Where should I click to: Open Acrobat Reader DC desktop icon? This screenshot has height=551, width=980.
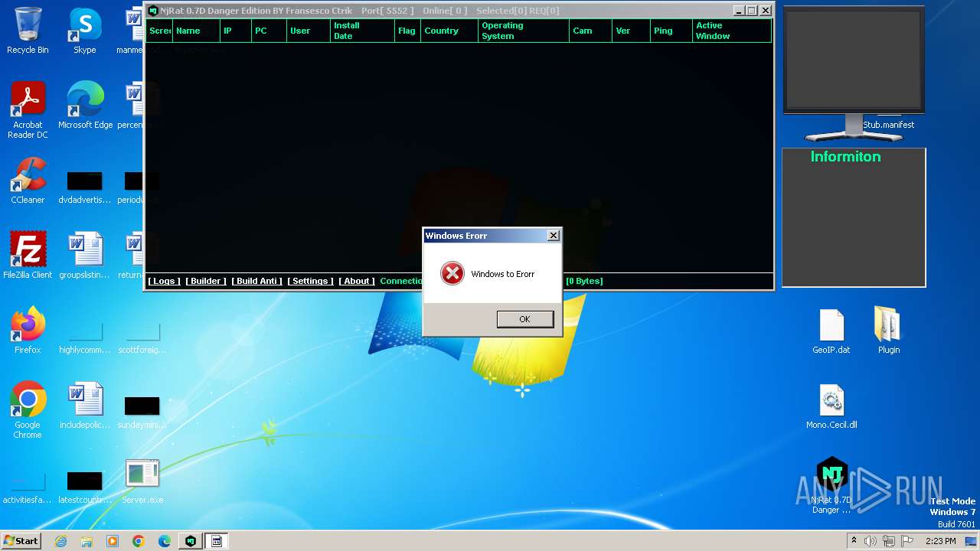(x=28, y=111)
